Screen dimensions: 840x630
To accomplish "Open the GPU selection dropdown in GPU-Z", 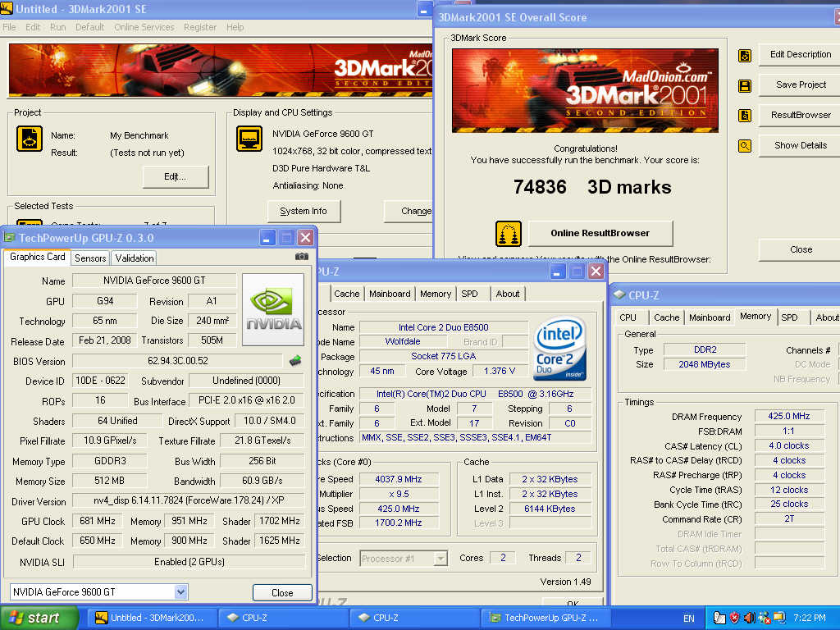I will click(x=180, y=592).
